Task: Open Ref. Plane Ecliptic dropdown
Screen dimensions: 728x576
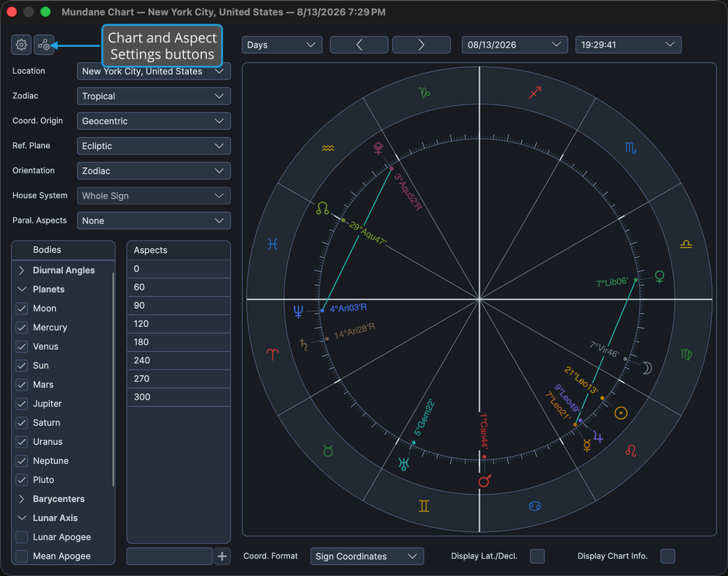Action: coord(154,146)
